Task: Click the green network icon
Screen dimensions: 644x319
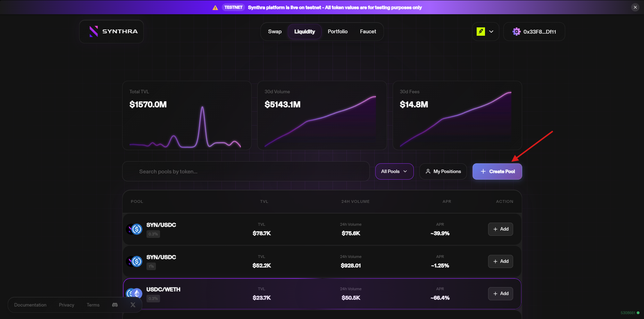Action: (x=481, y=32)
